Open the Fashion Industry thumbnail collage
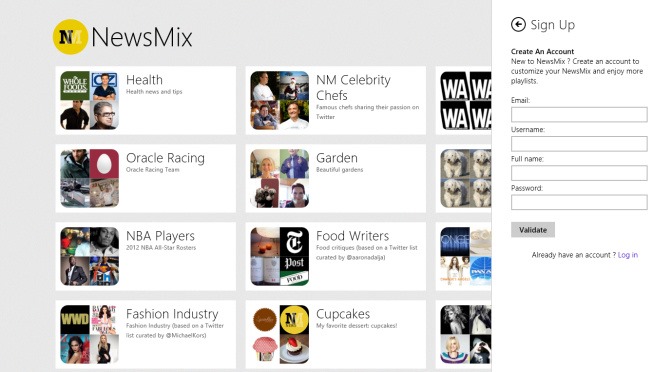 [89, 334]
